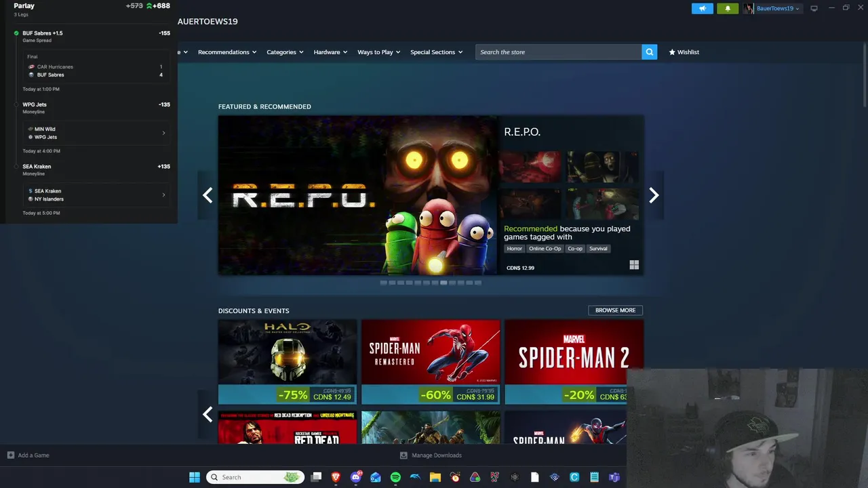
Task: Open File Explorer from the taskbar
Action: (x=435, y=477)
